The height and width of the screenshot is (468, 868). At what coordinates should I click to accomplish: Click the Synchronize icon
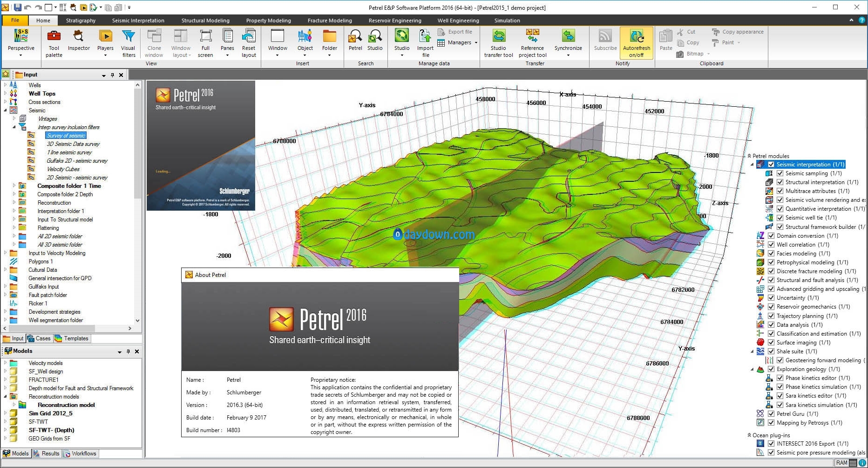coord(568,36)
